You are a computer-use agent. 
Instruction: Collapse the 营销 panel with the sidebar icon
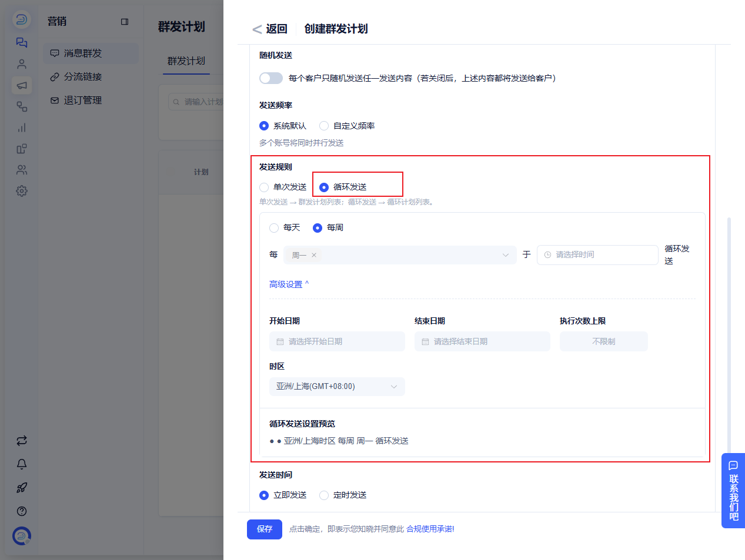[125, 22]
